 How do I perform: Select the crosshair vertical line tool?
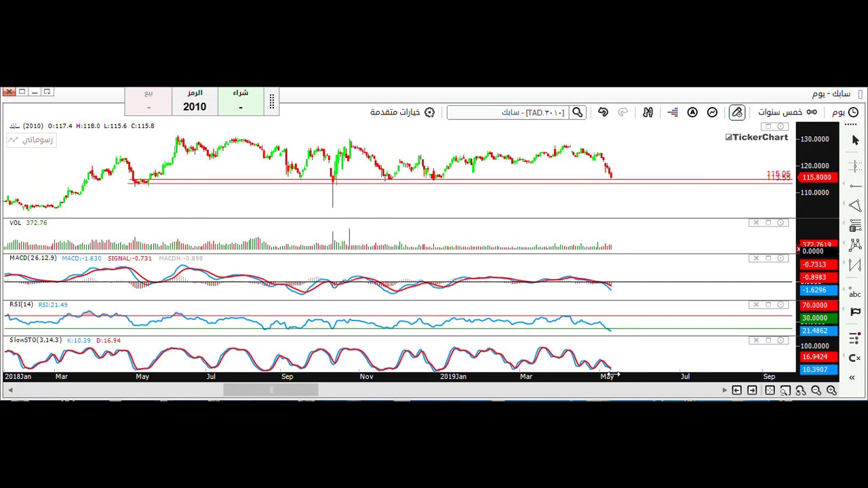(854, 165)
